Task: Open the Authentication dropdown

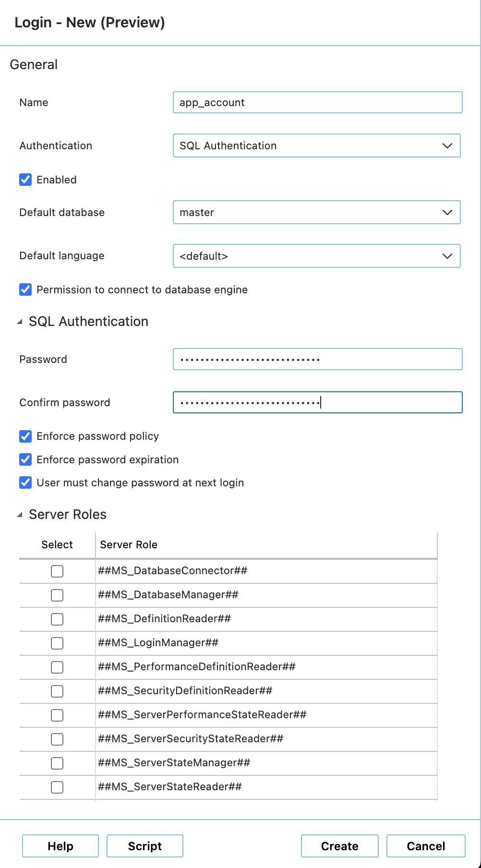Action: tap(316, 145)
